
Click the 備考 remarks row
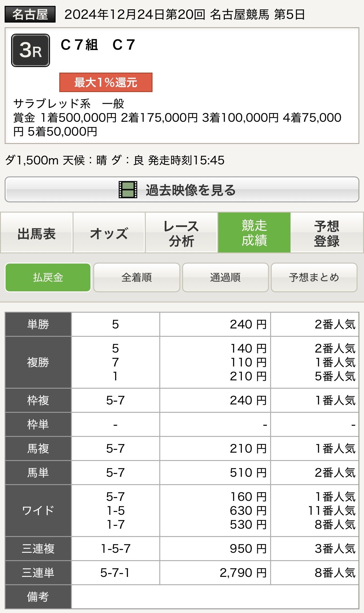pyautogui.click(x=182, y=597)
